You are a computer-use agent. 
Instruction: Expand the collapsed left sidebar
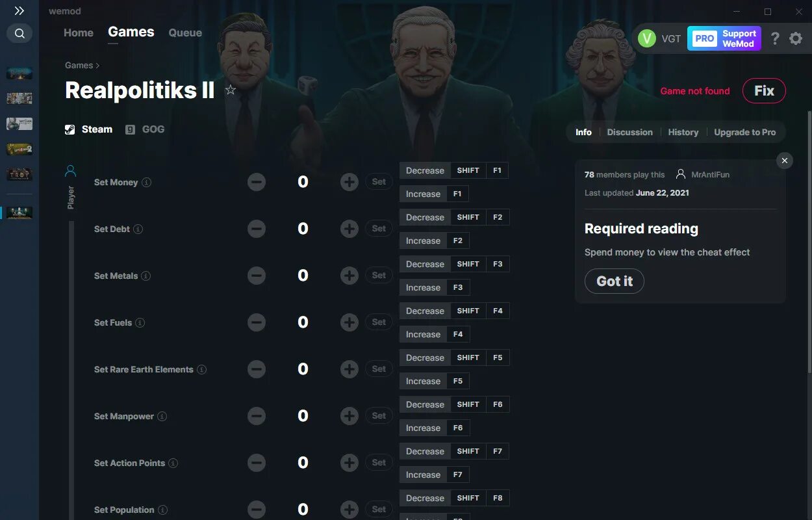[x=19, y=11]
